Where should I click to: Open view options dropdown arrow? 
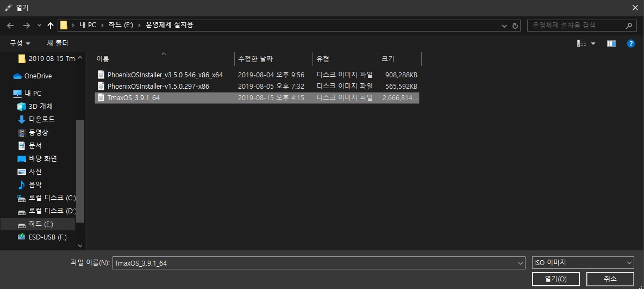593,44
